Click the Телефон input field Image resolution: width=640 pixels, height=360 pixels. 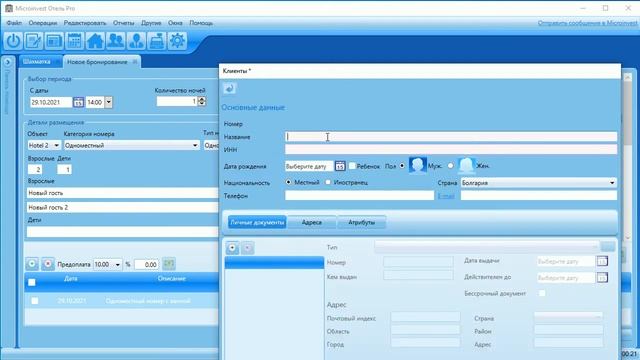[359, 196]
